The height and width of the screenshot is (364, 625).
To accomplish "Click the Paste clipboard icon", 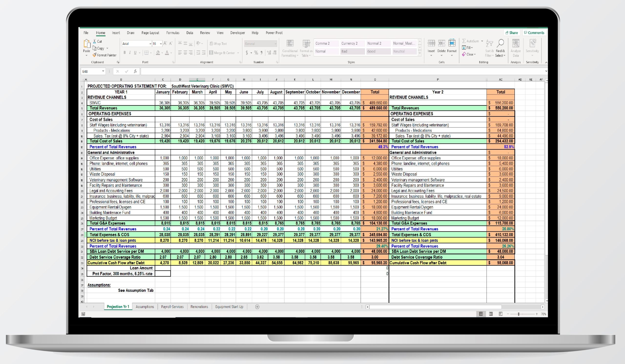I will tap(87, 44).
